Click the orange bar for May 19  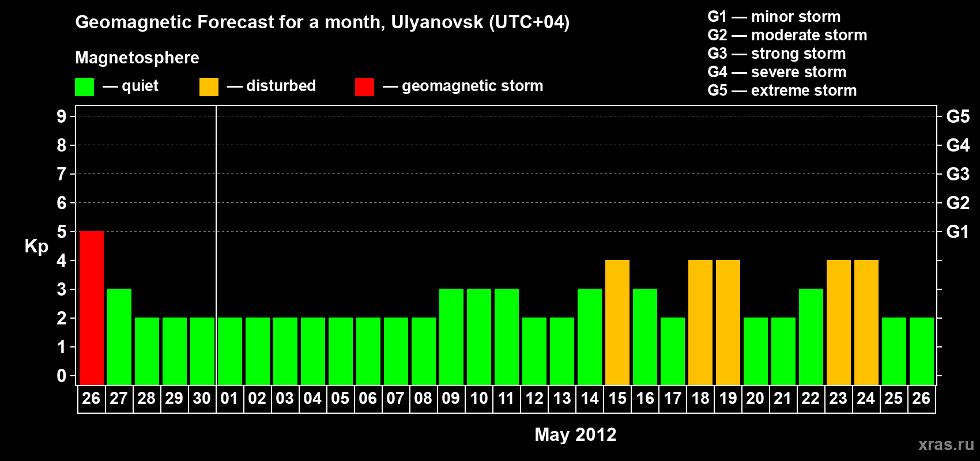coord(728,322)
